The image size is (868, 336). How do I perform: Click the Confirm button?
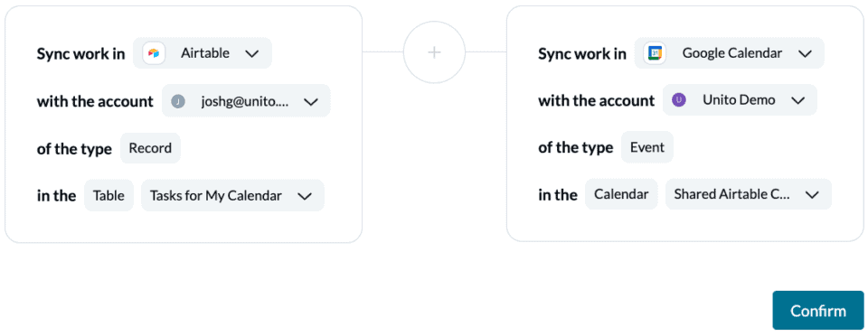(x=818, y=311)
